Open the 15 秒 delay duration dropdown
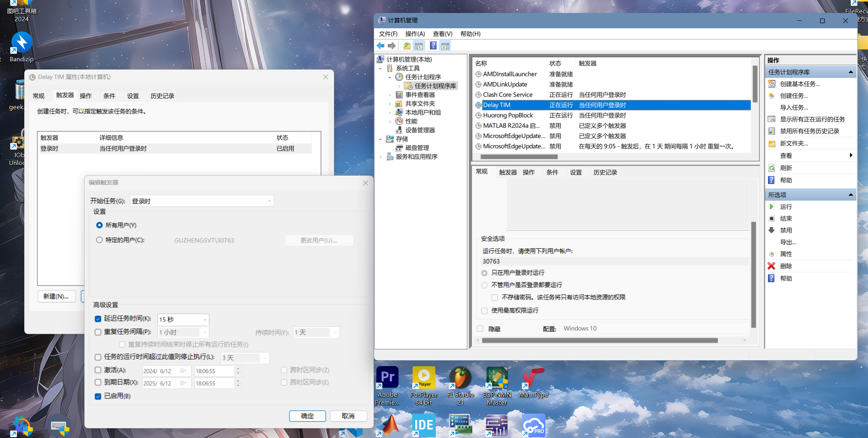868x438 pixels. [205, 319]
